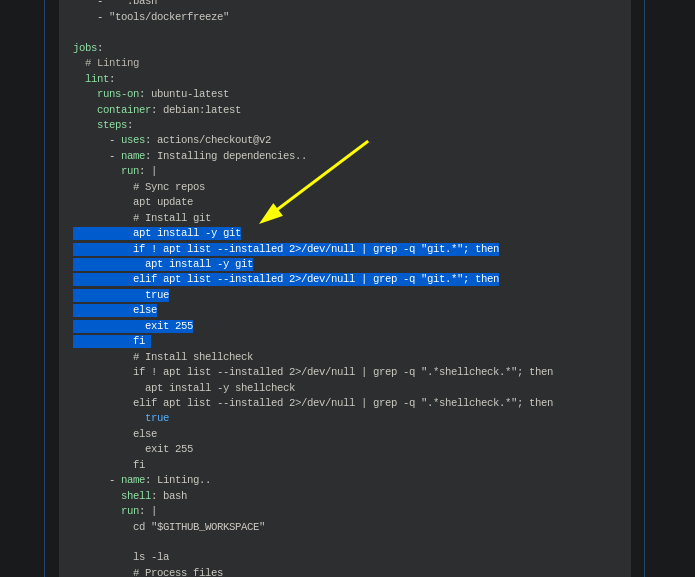Click the highlighted 'fi' line

pos(139,341)
